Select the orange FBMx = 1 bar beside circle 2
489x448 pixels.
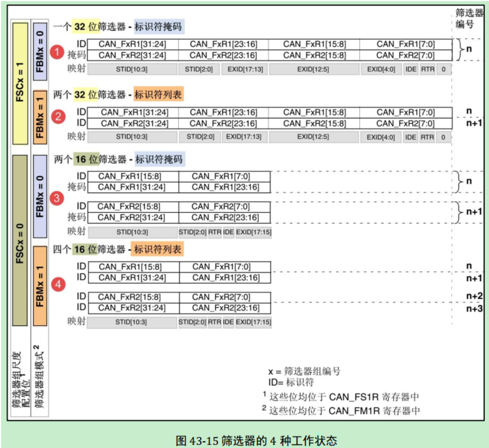coord(40,117)
